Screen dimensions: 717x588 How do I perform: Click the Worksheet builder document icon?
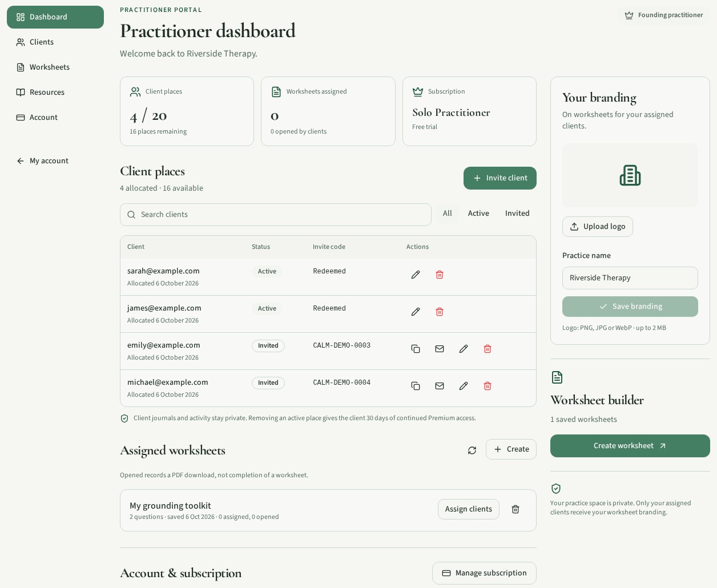pyautogui.click(x=557, y=377)
